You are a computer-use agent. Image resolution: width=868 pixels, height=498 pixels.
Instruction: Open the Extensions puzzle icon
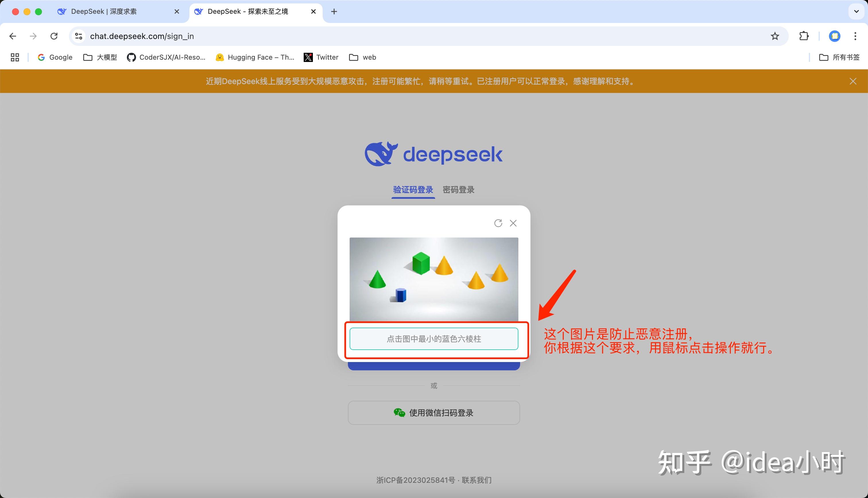pos(804,36)
